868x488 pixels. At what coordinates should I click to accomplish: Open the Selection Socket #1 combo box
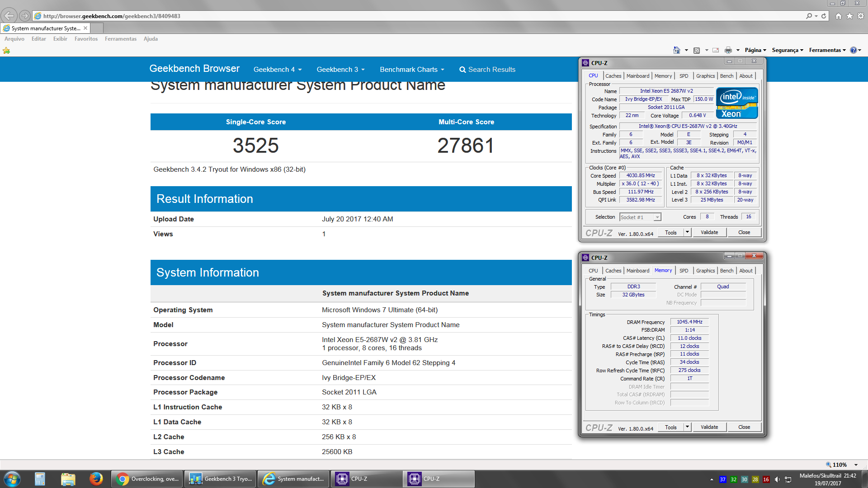[x=640, y=217]
